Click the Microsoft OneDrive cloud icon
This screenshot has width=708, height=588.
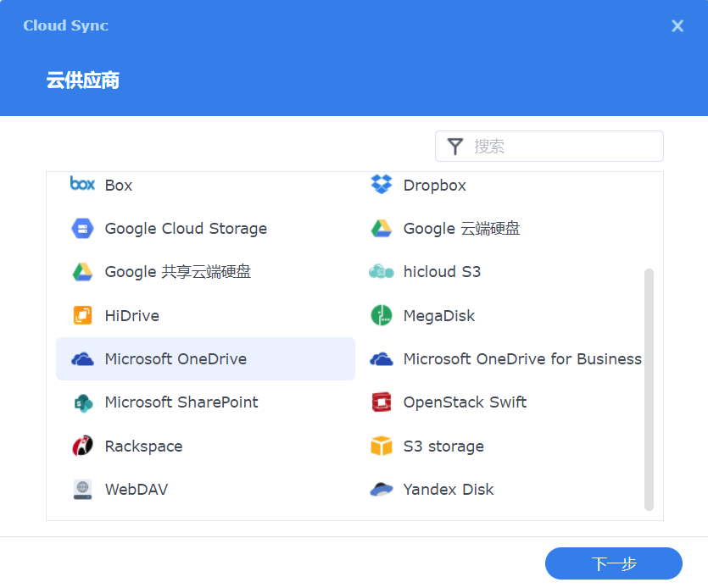pos(82,359)
